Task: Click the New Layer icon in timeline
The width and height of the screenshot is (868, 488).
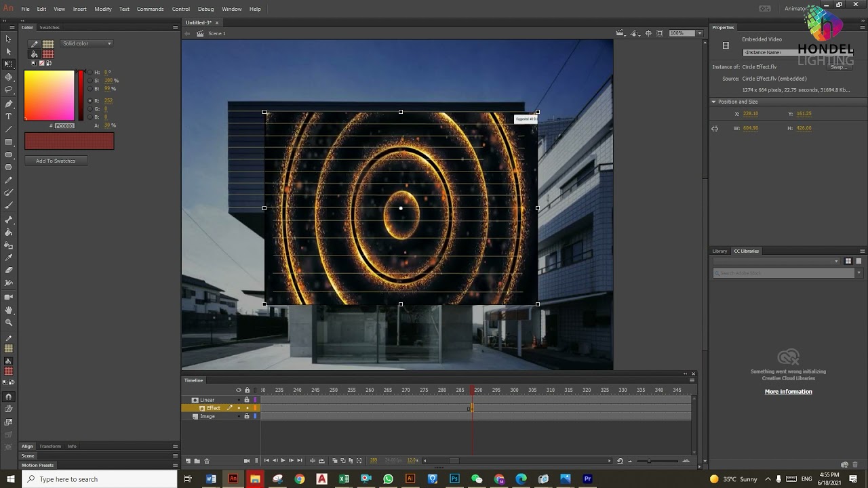Action: (x=188, y=461)
